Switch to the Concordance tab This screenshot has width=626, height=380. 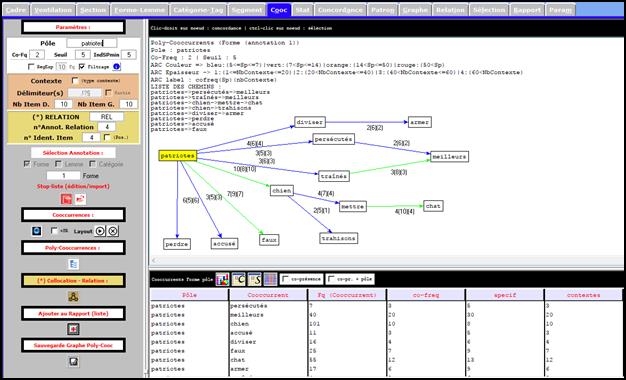point(340,10)
